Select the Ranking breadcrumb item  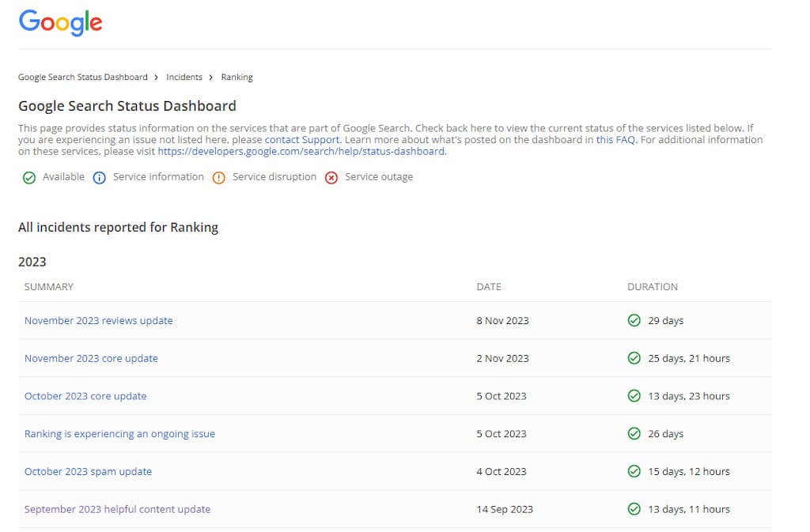click(237, 77)
